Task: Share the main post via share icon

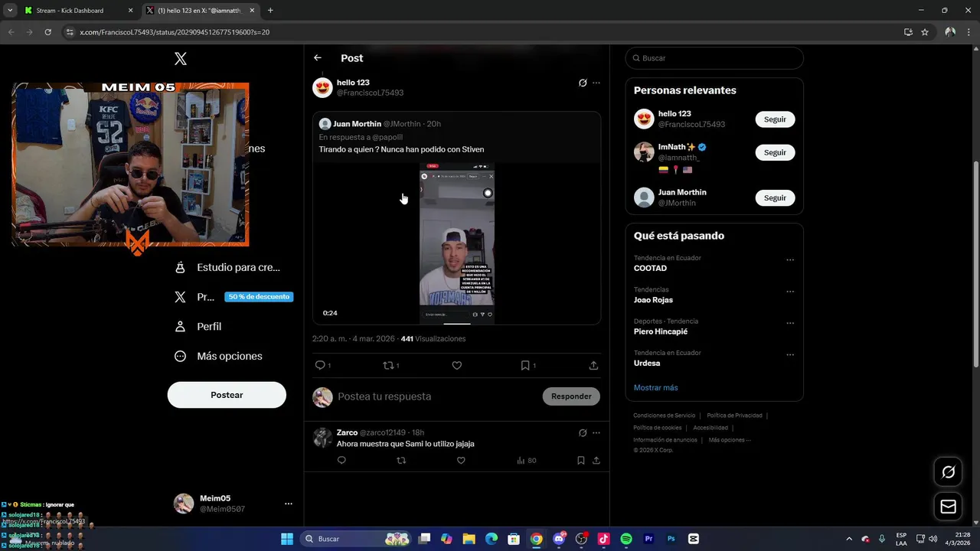Action: tap(593, 366)
